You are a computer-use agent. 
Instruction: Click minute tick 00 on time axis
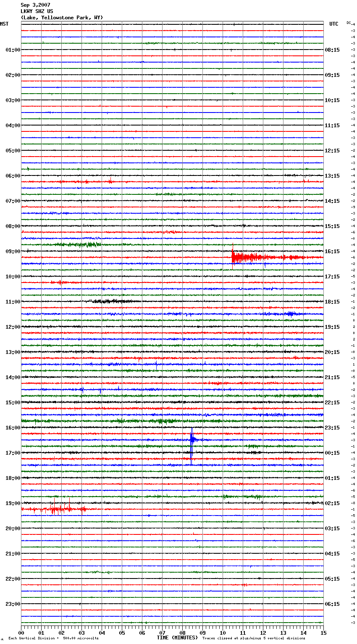[x=21, y=633]
